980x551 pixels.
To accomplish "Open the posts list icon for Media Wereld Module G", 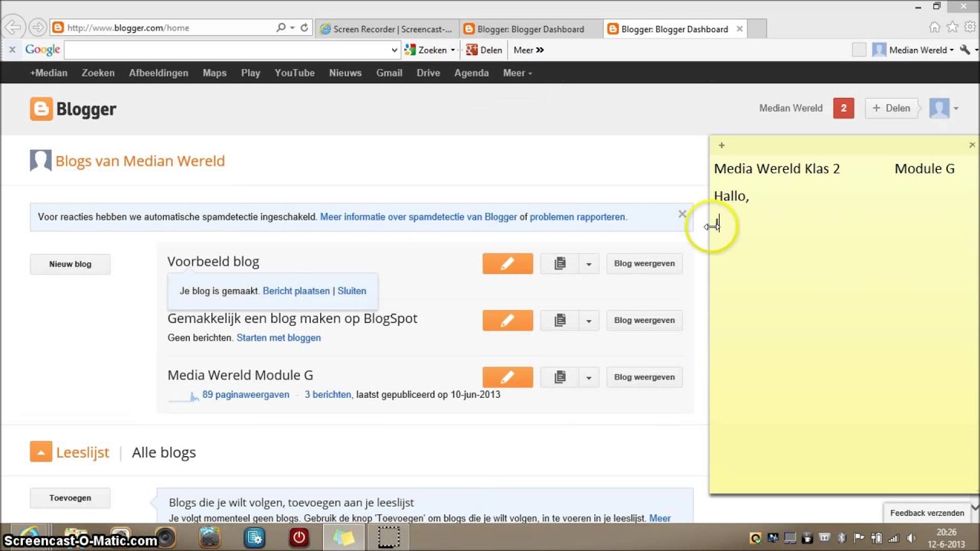I will tap(560, 377).
